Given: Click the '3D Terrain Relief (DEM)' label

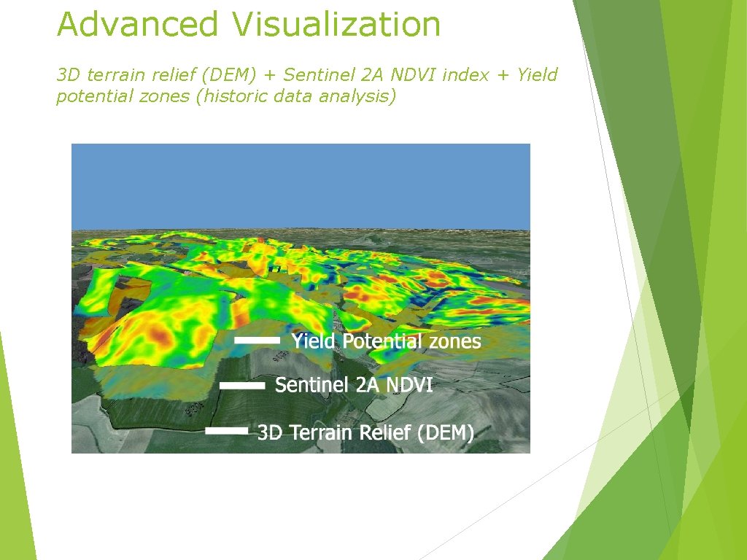Looking at the screenshot, I should point(366,432).
